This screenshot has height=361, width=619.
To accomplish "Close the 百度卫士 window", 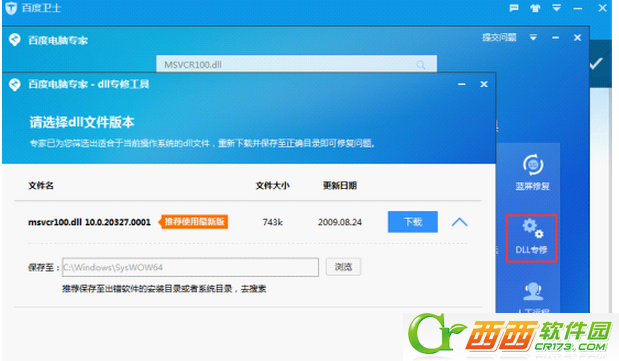I will tap(602, 8).
